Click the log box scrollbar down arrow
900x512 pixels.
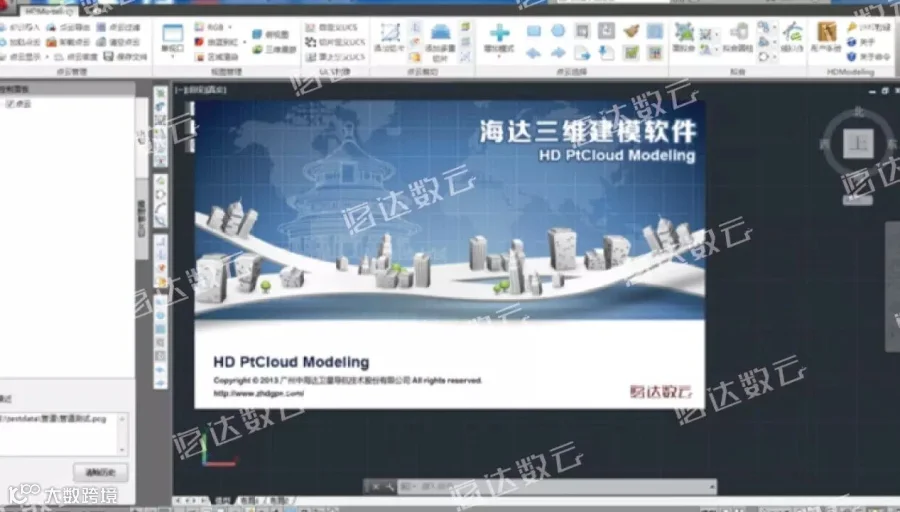tap(122, 449)
